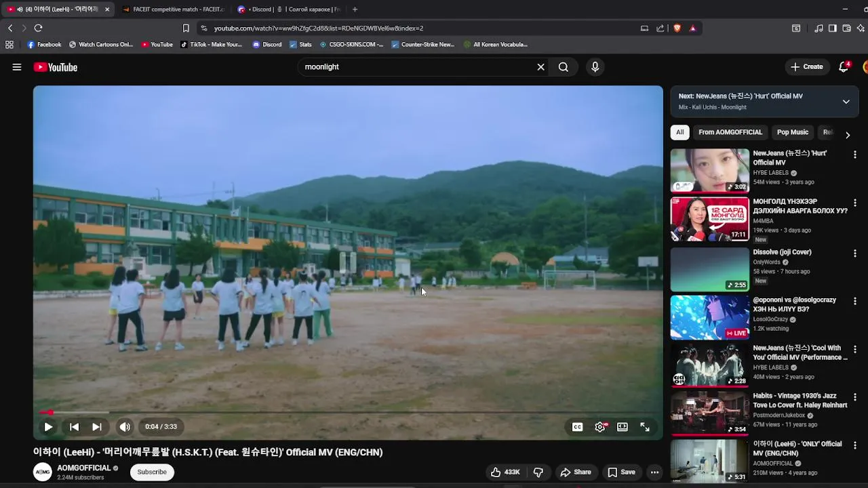Image resolution: width=868 pixels, height=488 pixels.
Task: Play the video
Action: tap(48, 427)
